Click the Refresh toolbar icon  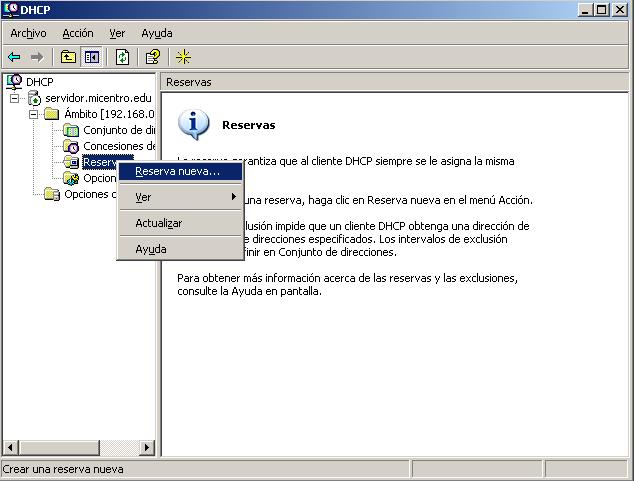[122, 57]
